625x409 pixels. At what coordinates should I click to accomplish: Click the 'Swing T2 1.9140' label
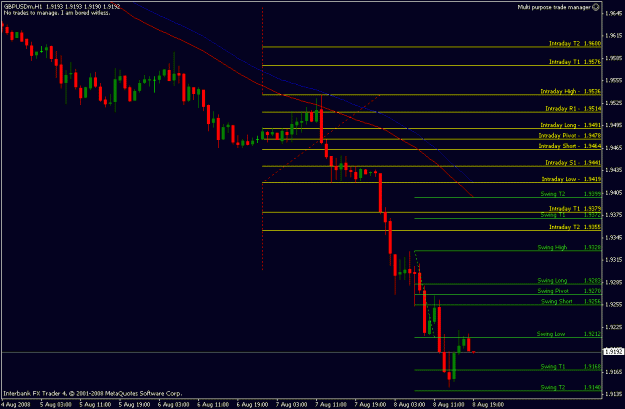(571, 387)
